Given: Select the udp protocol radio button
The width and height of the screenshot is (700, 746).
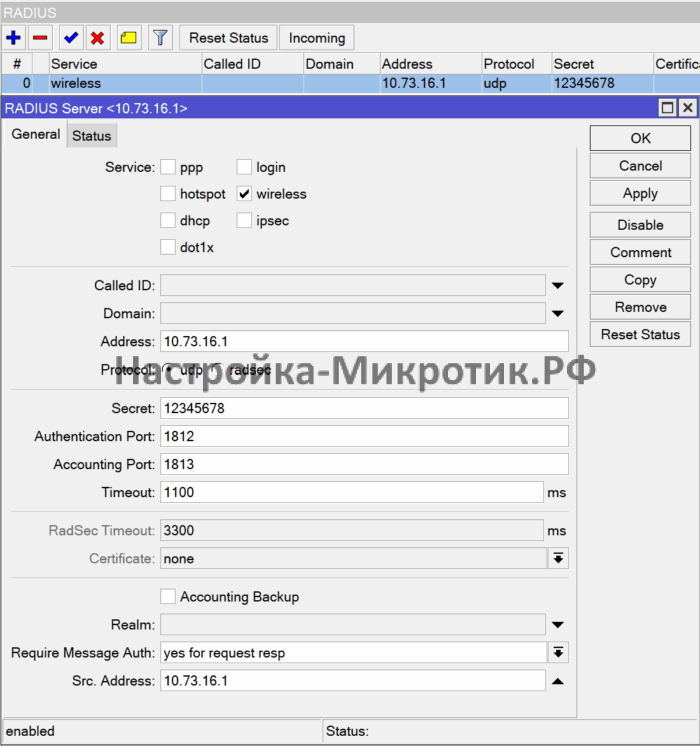Looking at the screenshot, I should [x=169, y=370].
